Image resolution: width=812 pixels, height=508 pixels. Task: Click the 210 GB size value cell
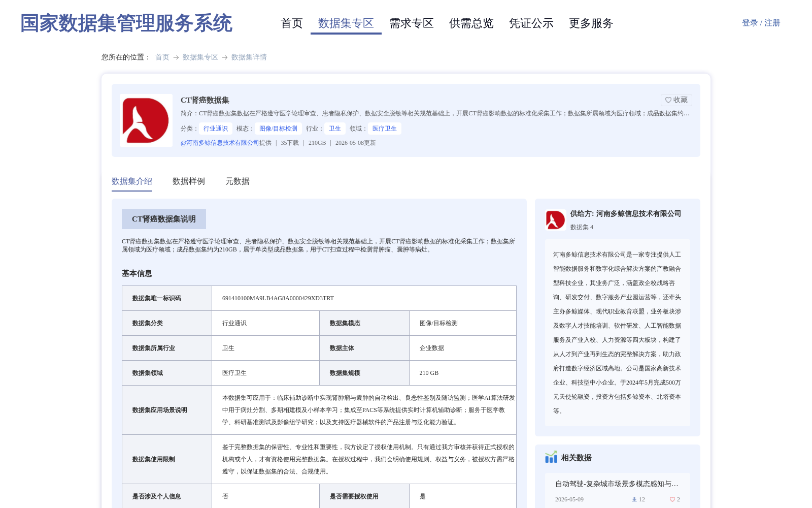(x=463, y=373)
